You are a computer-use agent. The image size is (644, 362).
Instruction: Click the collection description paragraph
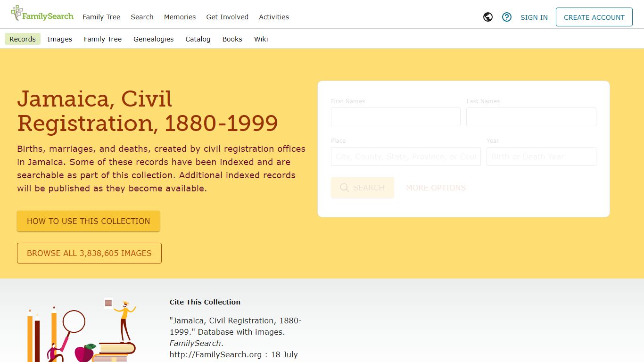click(x=161, y=168)
